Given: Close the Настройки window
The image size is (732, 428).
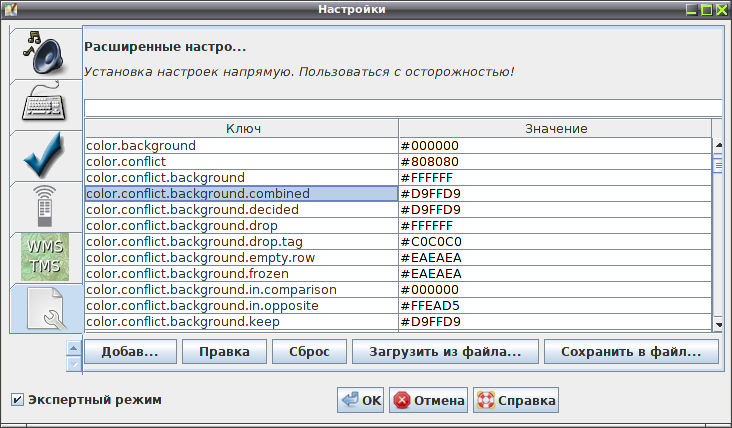Looking at the screenshot, I should [x=722, y=9].
